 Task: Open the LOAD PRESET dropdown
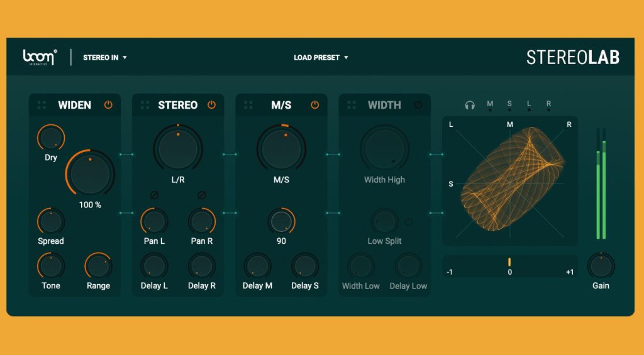tap(321, 57)
